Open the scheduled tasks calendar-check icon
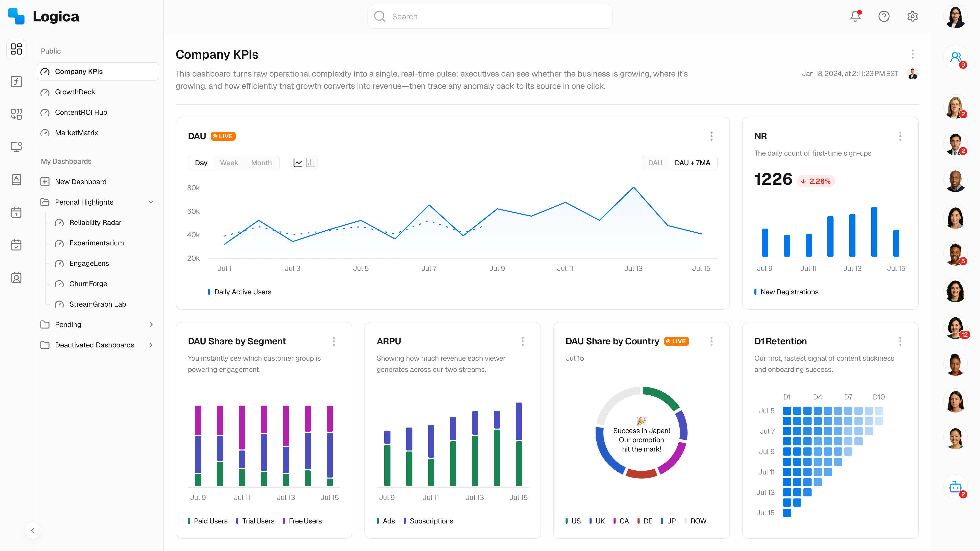Viewport: 980px width, 551px height. point(16,245)
